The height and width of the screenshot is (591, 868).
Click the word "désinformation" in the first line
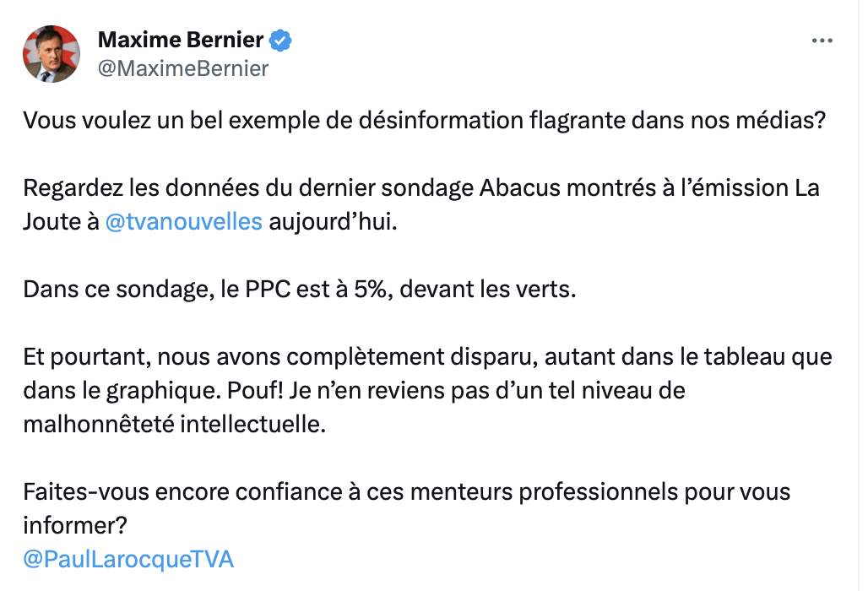point(442,120)
